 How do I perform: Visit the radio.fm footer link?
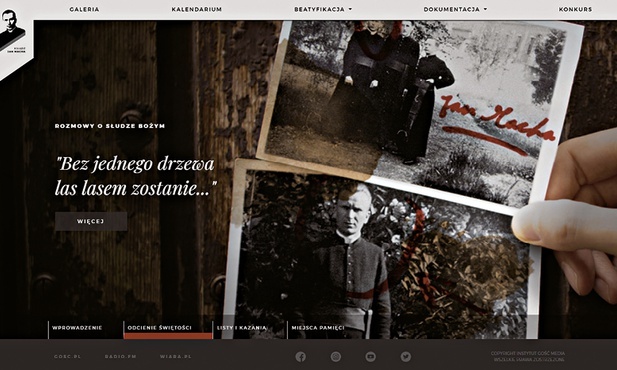tap(120, 356)
